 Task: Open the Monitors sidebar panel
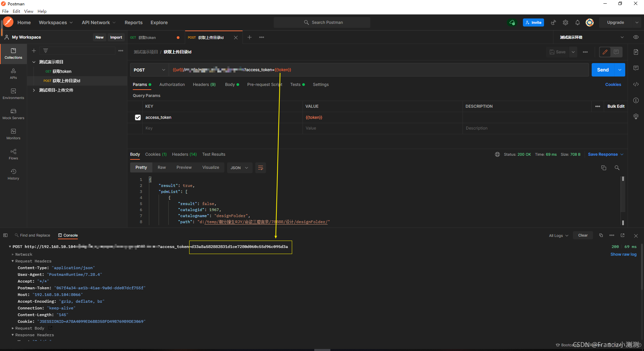pyautogui.click(x=13, y=134)
